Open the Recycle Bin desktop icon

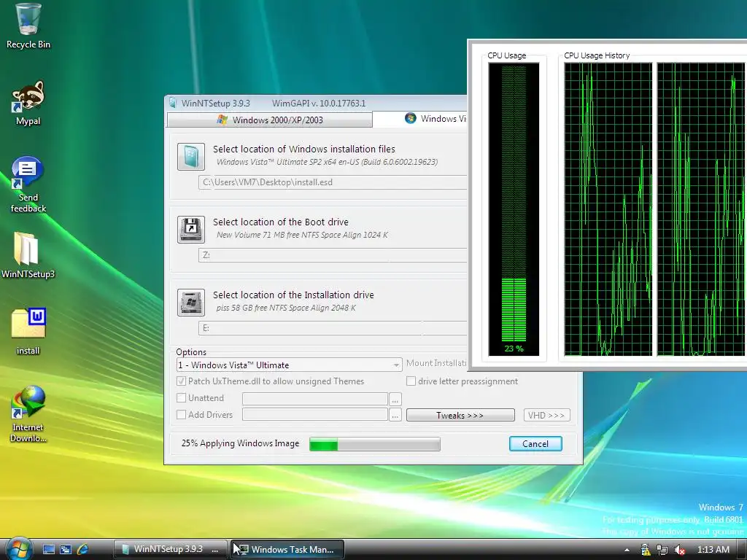pos(28,26)
